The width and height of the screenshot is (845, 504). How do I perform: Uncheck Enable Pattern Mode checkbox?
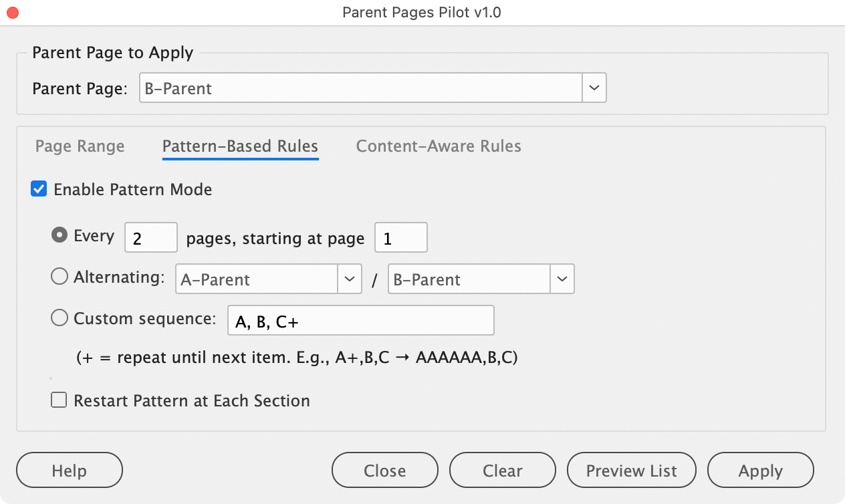tap(39, 189)
